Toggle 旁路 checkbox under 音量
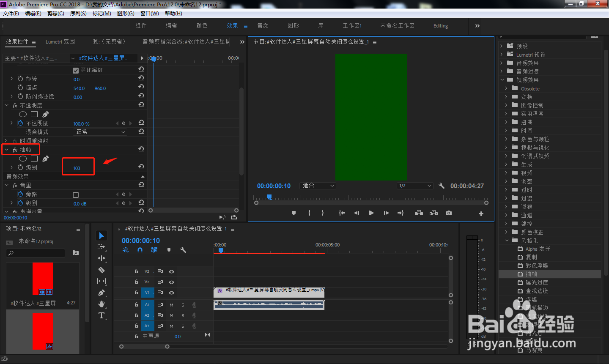Image resolution: width=609 pixels, height=364 pixels. [76, 195]
